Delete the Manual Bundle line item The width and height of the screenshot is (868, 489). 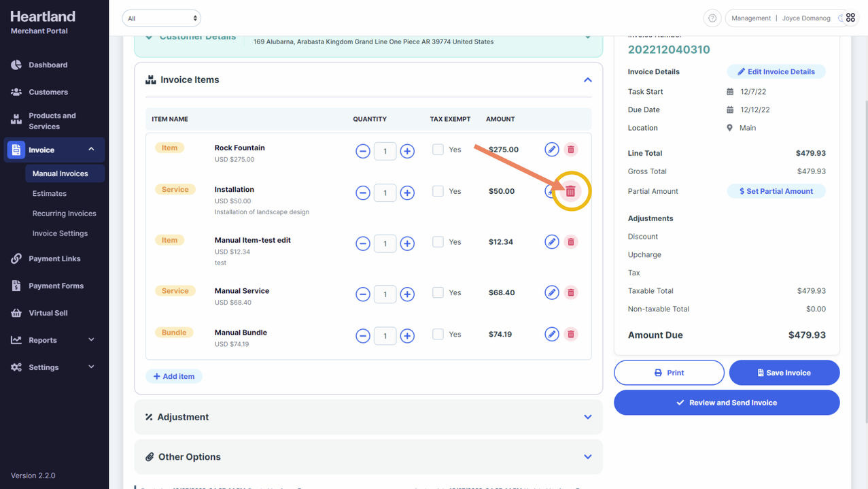coord(571,335)
